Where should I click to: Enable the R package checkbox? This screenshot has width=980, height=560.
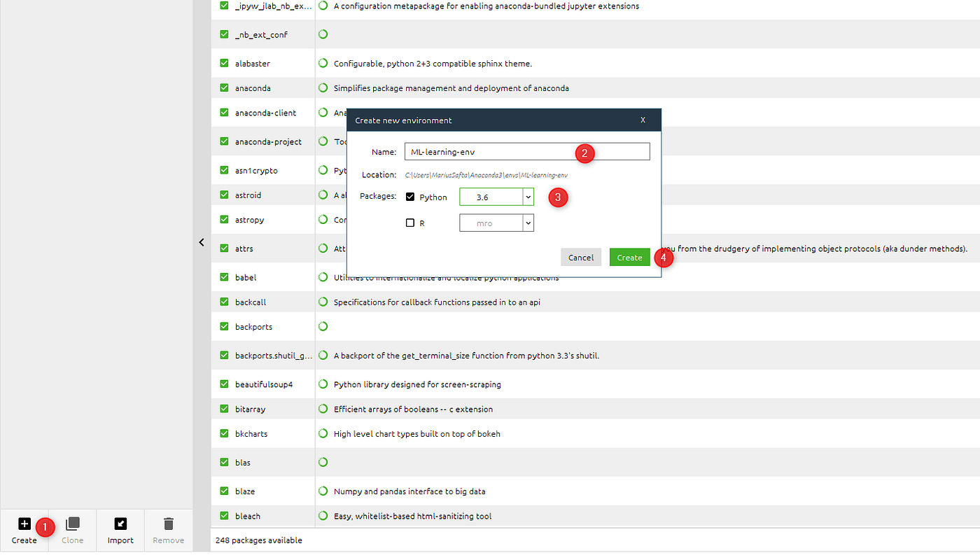tap(409, 223)
